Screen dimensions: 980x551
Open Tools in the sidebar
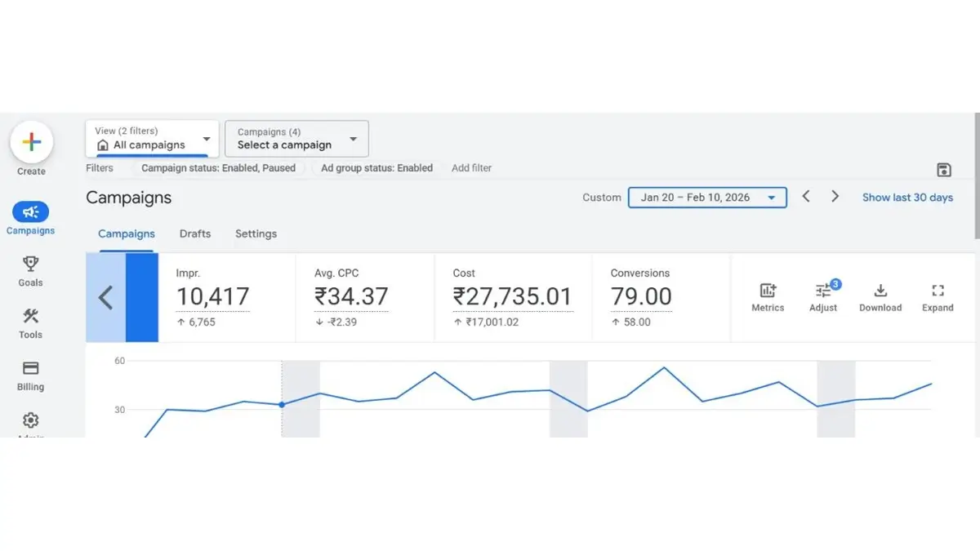(x=30, y=323)
